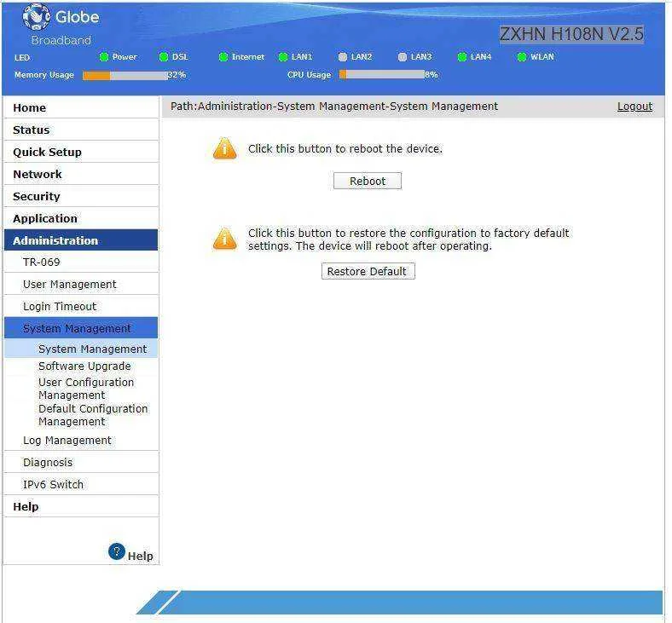Collapse the Administration menu section
Image resolution: width=672 pixels, height=623 pixels.
pos(81,240)
